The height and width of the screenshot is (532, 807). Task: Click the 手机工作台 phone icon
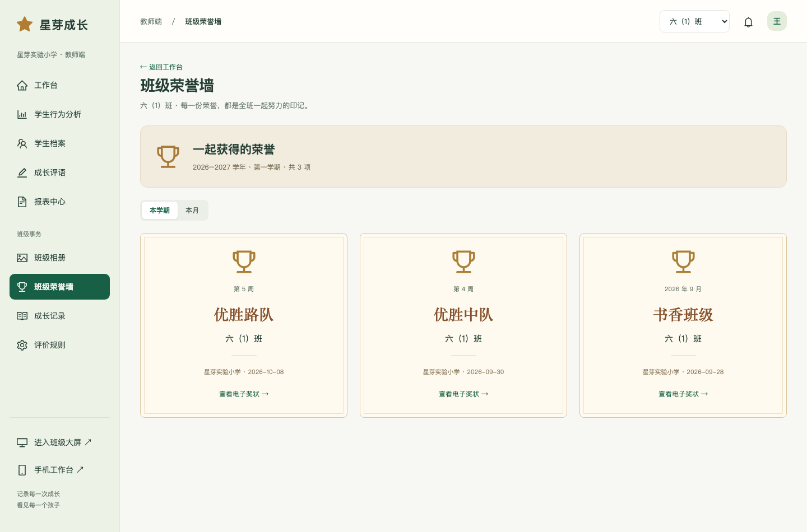point(22,470)
